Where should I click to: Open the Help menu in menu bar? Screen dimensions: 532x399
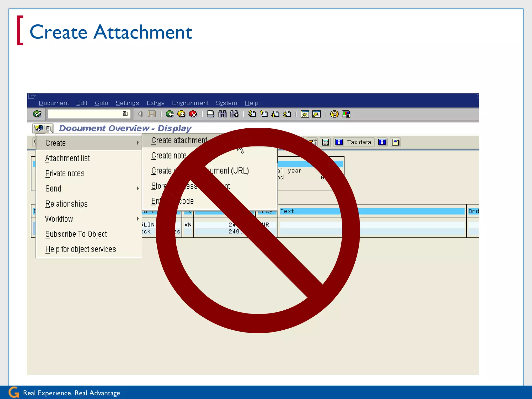tap(251, 103)
